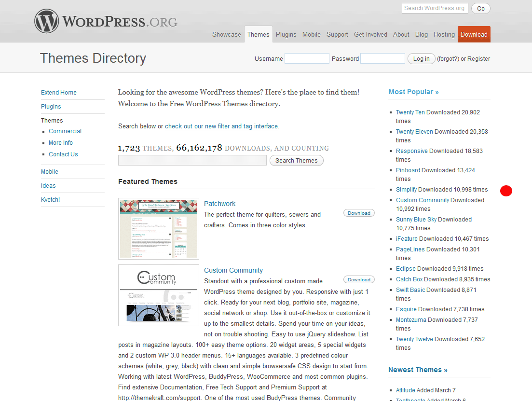Open Attitude in Newest Themes
Image resolution: width=532 pixels, height=401 pixels.
point(406,390)
